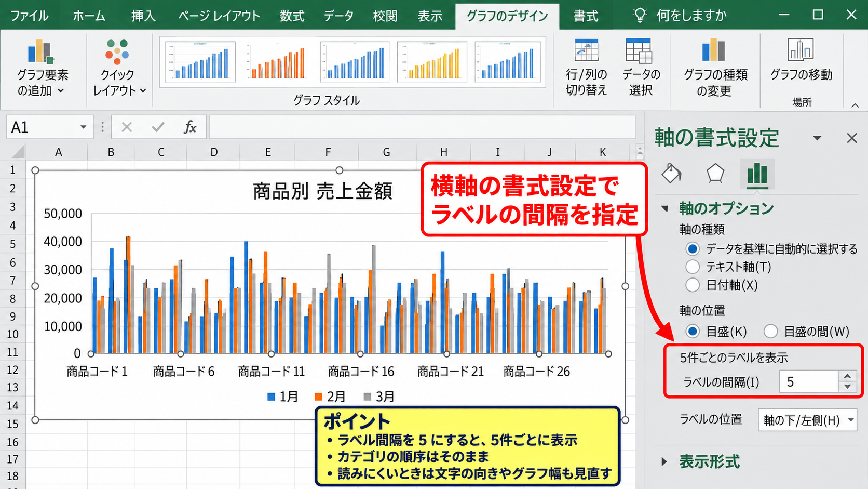Switch to the 挿入 tab
The height and width of the screenshot is (489, 868).
pos(143,16)
